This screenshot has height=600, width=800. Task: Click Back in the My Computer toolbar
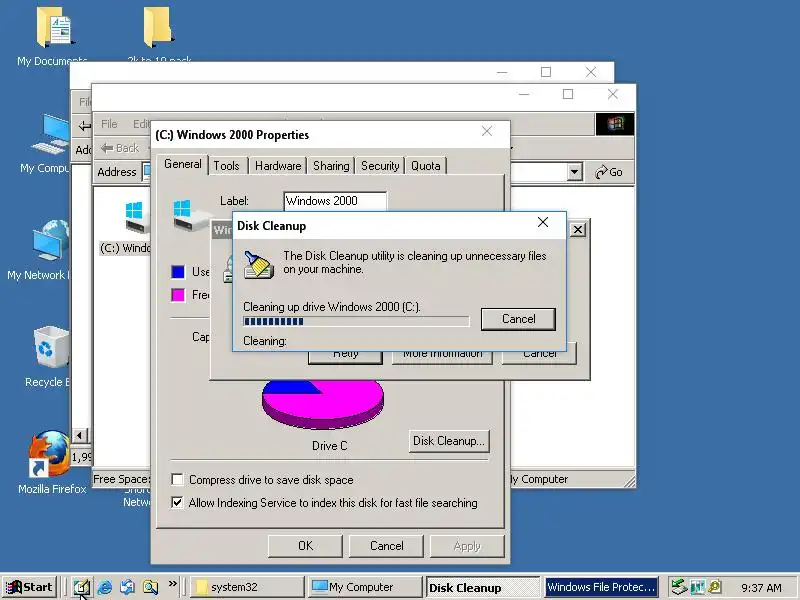pos(120,148)
